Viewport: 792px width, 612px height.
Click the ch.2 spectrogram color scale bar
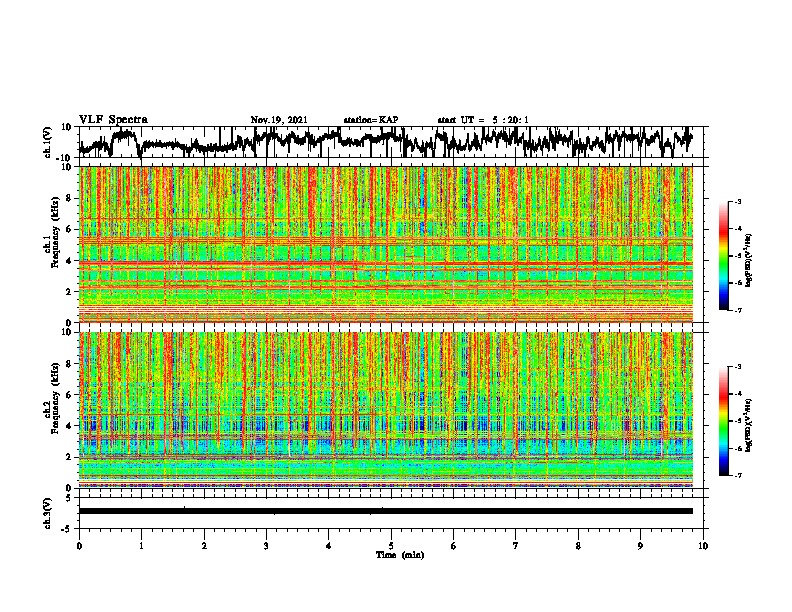point(723,421)
